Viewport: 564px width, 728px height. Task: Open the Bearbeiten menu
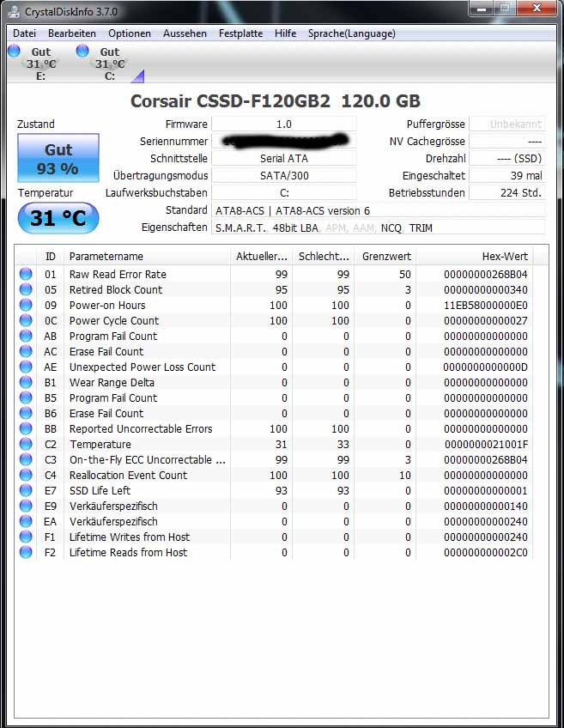click(x=72, y=33)
